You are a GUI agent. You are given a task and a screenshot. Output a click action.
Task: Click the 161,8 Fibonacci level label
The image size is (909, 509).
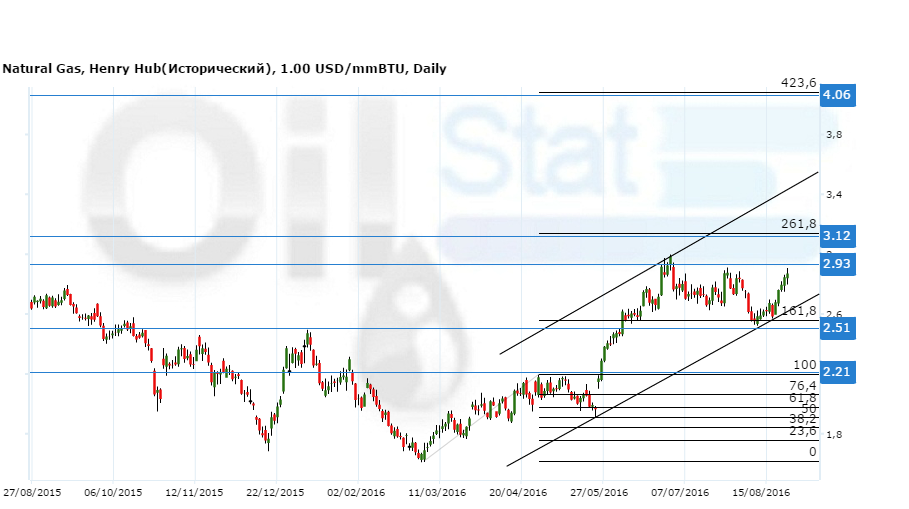pos(799,311)
